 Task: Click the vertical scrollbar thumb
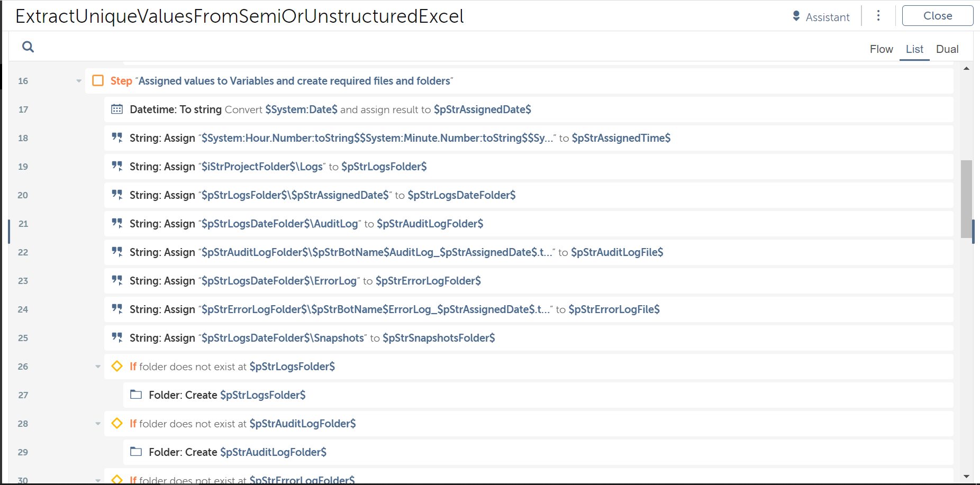tap(966, 198)
